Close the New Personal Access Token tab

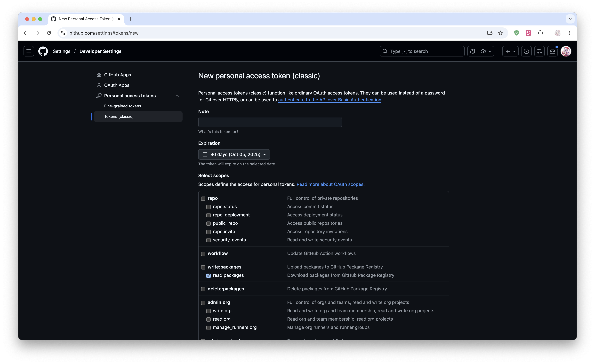[119, 19]
